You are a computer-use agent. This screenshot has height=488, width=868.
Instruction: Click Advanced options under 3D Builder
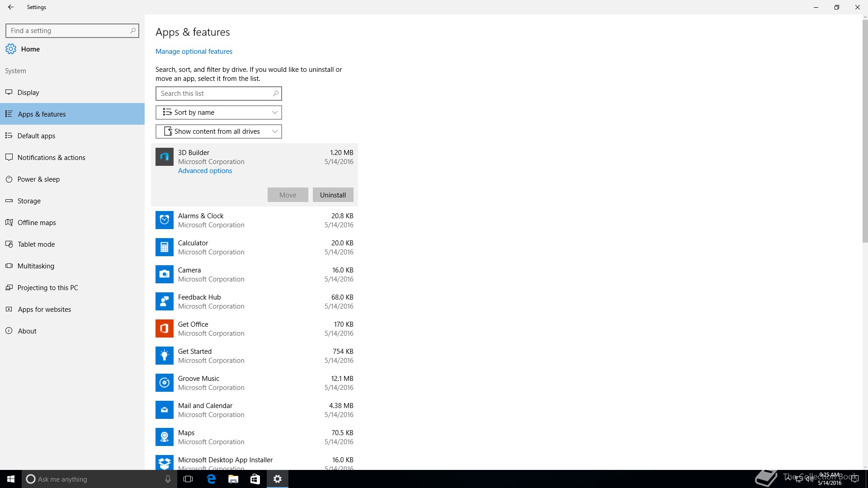click(x=205, y=171)
